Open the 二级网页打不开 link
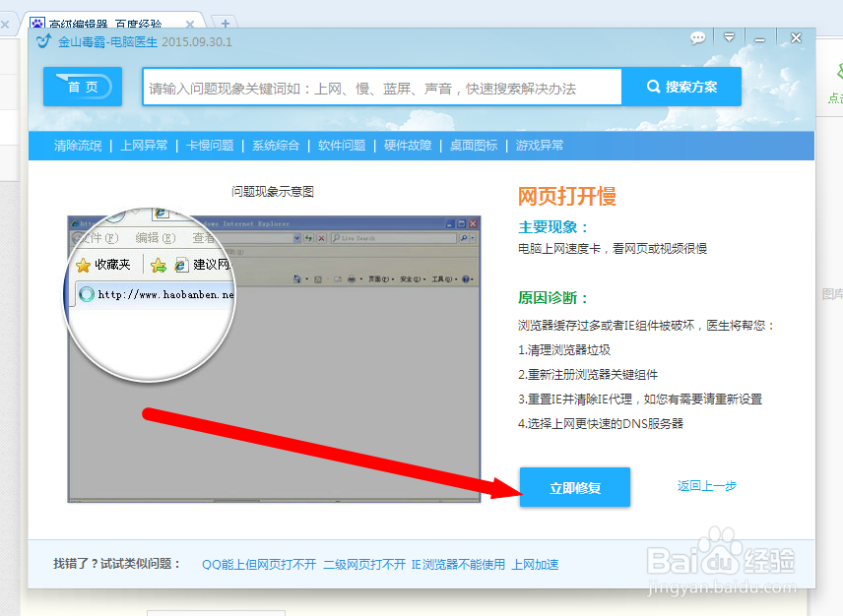The image size is (843, 616). pos(364,565)
